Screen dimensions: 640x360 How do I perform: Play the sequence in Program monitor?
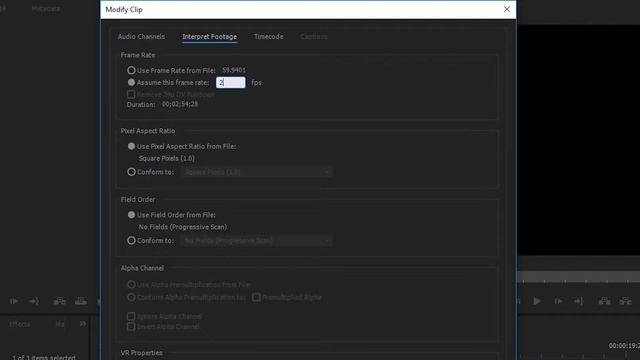(537, 301)
